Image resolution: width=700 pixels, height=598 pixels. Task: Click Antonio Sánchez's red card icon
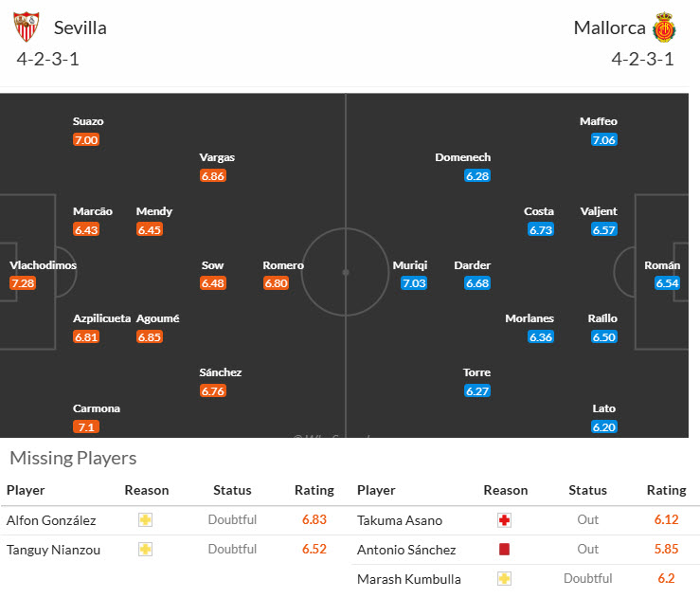pos(504,550)
